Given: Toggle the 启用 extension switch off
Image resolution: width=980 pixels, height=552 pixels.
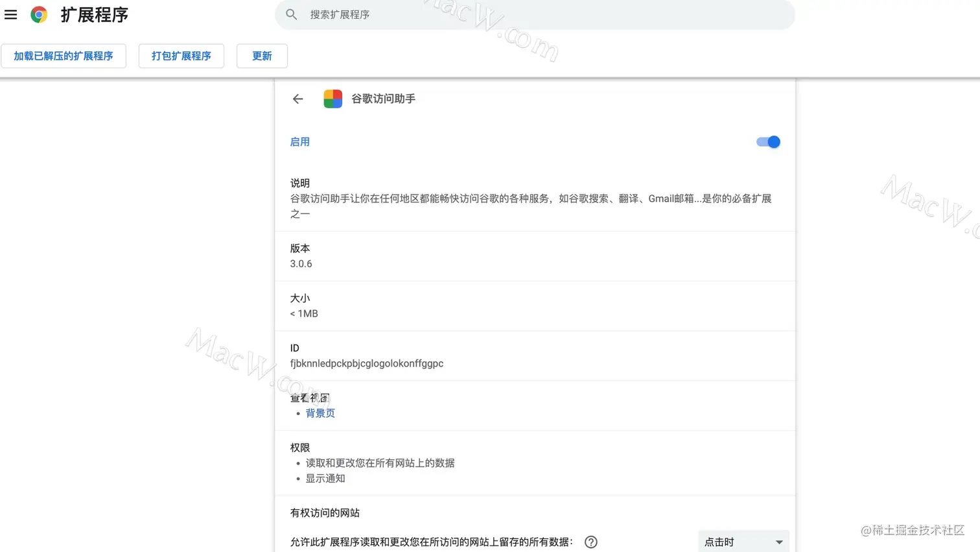Looking at the screenshot, I should (x=768, y=142).
